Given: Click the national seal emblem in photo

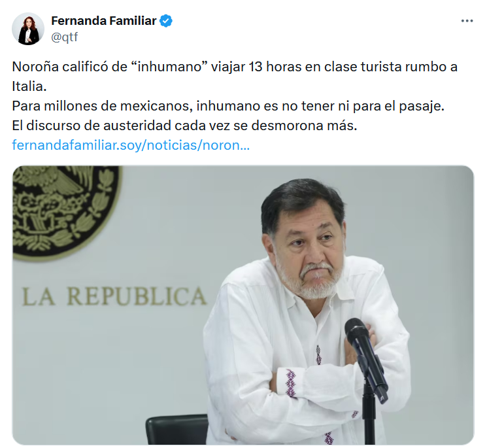Looking at the screenshot, I should click(x=66, y=211).
